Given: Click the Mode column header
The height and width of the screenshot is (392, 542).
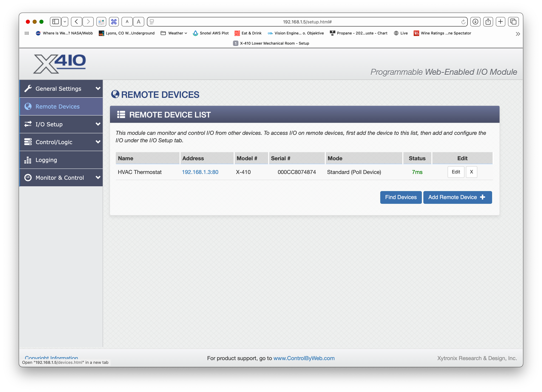Looking at the screenshot, I should [x=364, y=158].
